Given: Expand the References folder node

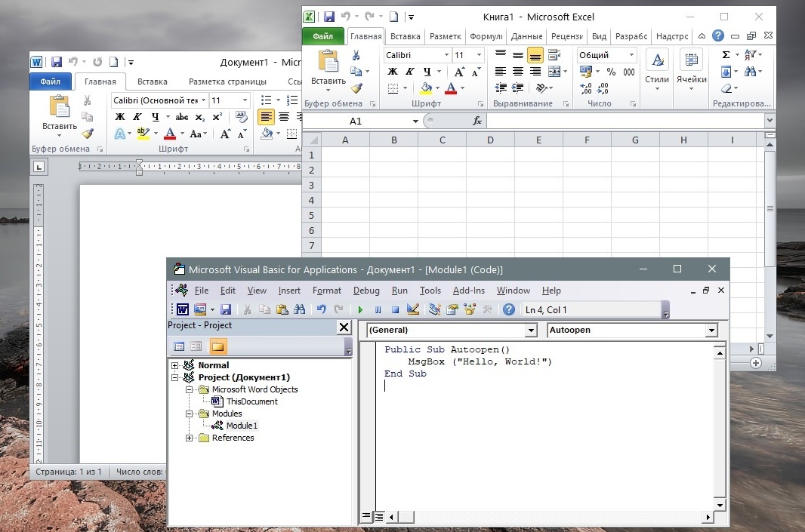Looking at the screenshot, I should point(189,438).
